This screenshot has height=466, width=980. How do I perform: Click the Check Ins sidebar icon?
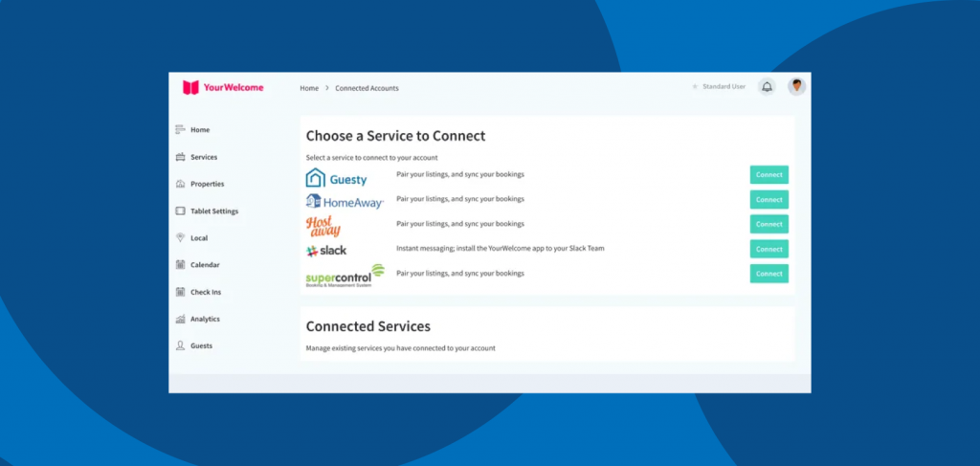[180, 292]
